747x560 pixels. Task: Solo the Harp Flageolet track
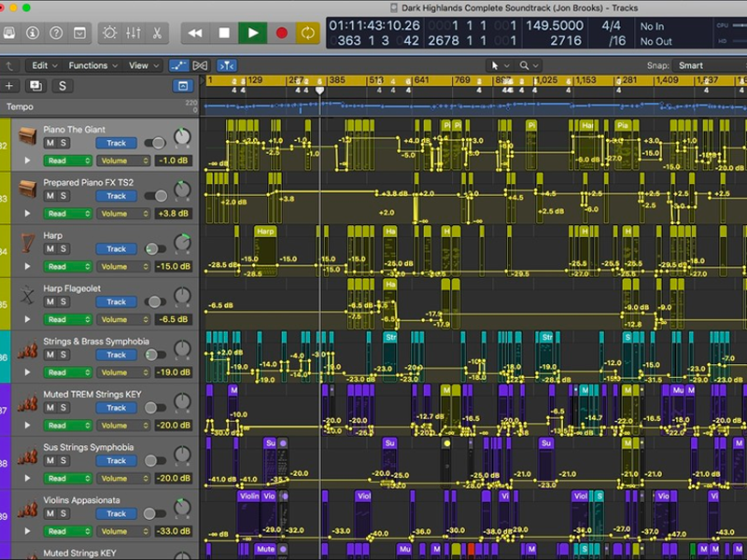tap(63, 302)
